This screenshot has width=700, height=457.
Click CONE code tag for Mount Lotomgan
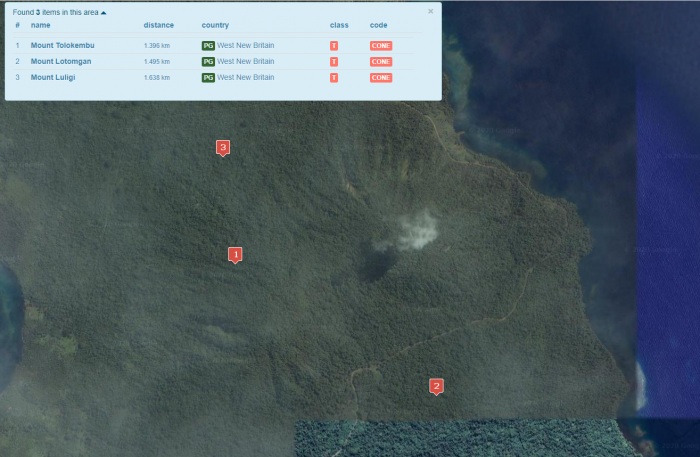tap(381, 62)
